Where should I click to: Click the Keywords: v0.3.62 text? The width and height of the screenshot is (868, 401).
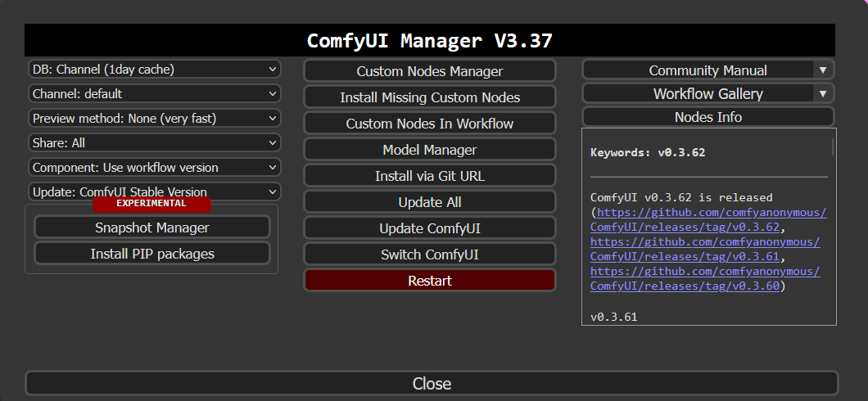click(x=648, y=153)
